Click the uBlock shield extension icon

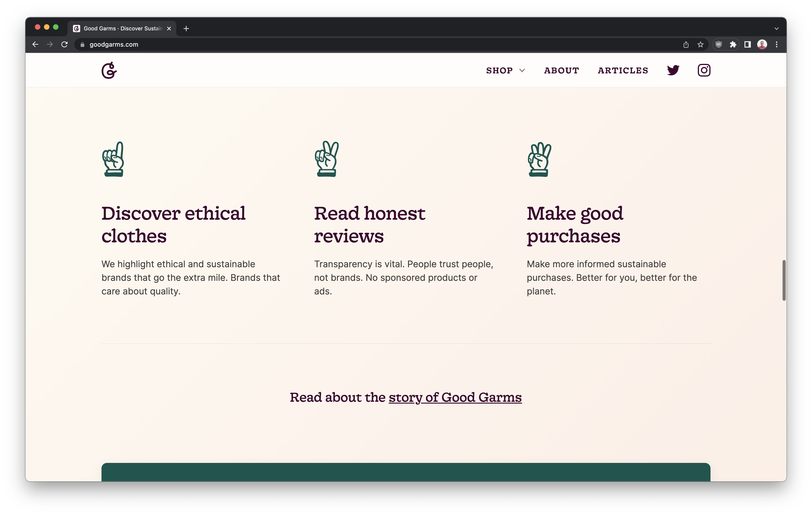point(719,44)
